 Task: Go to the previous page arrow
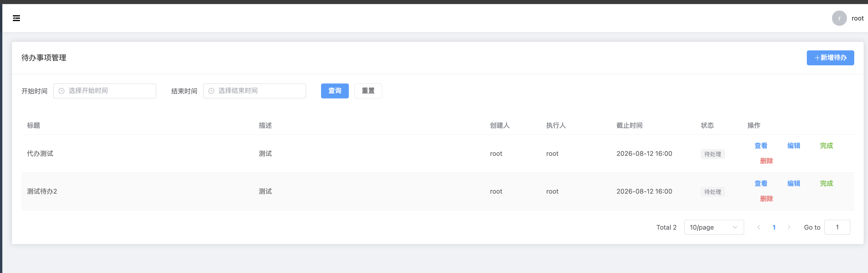click(759, 227)
